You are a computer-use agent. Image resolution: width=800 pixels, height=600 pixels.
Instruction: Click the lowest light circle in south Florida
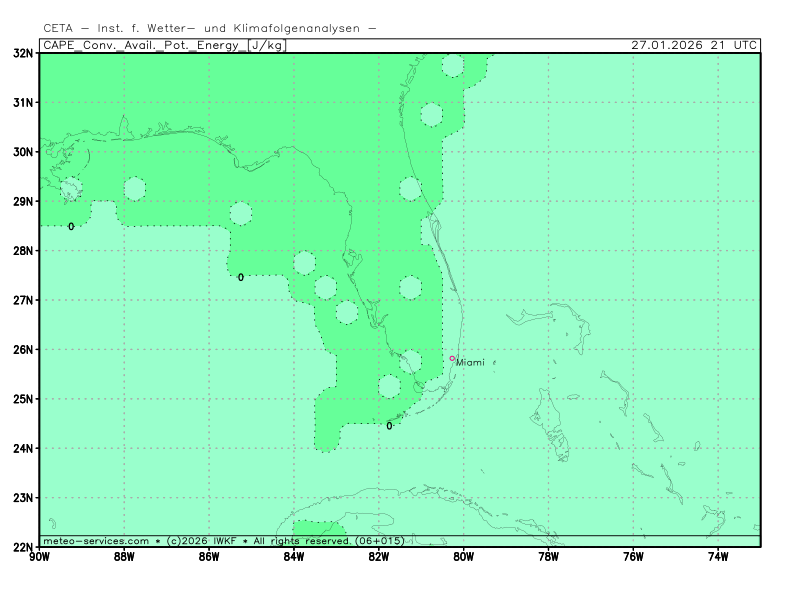pos(389,386)
